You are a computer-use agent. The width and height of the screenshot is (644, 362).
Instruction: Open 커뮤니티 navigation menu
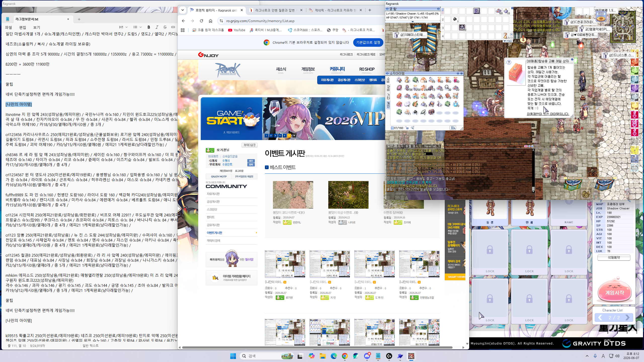[337, 69]
